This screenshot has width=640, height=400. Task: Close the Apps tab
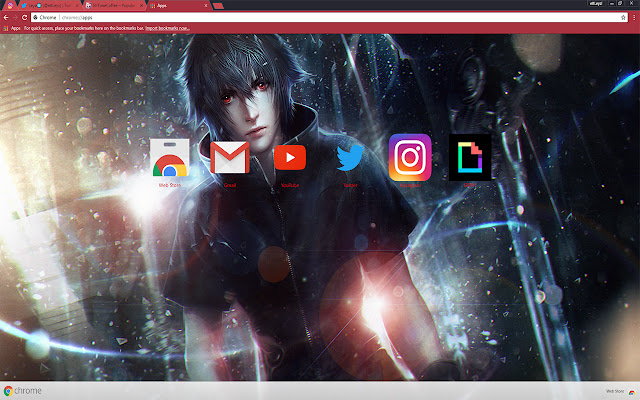click(x=206, y=5)
